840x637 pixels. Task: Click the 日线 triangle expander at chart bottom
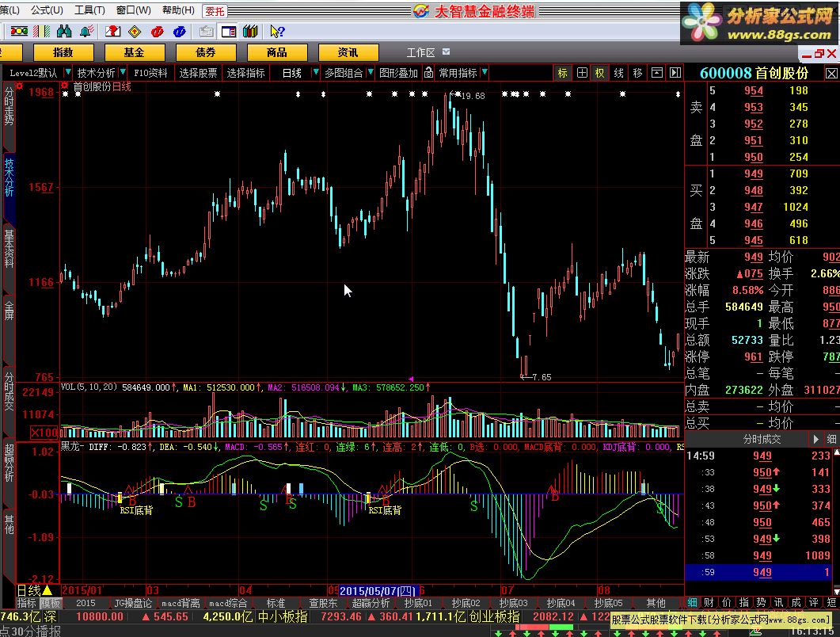48,590
